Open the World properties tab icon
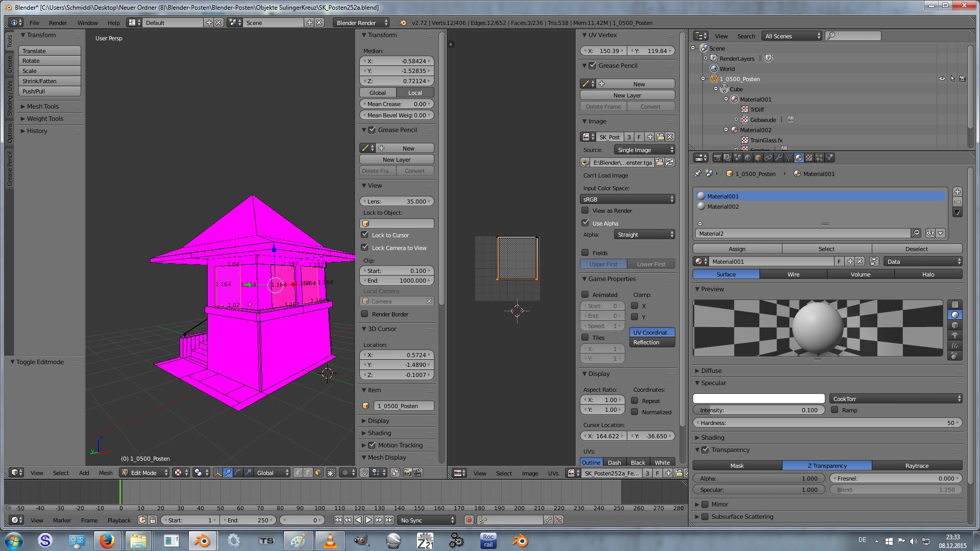Screen dimensions: 980x551 click(748, 158)
